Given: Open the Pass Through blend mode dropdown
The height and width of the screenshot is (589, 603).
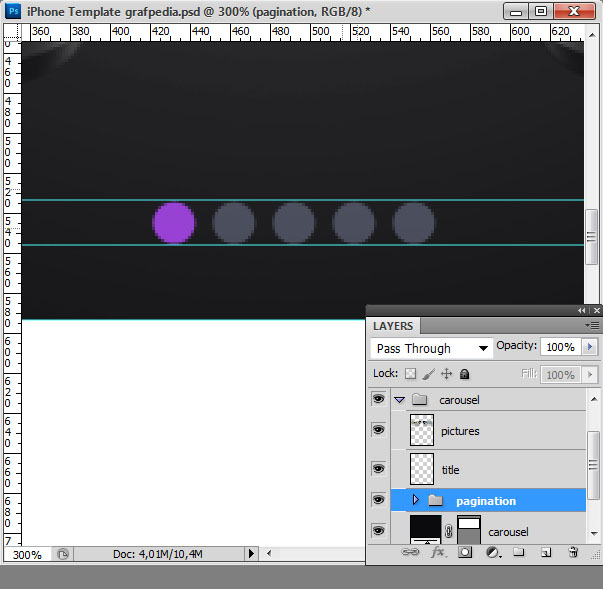Looking at the screenshot, I should point(431,348).
